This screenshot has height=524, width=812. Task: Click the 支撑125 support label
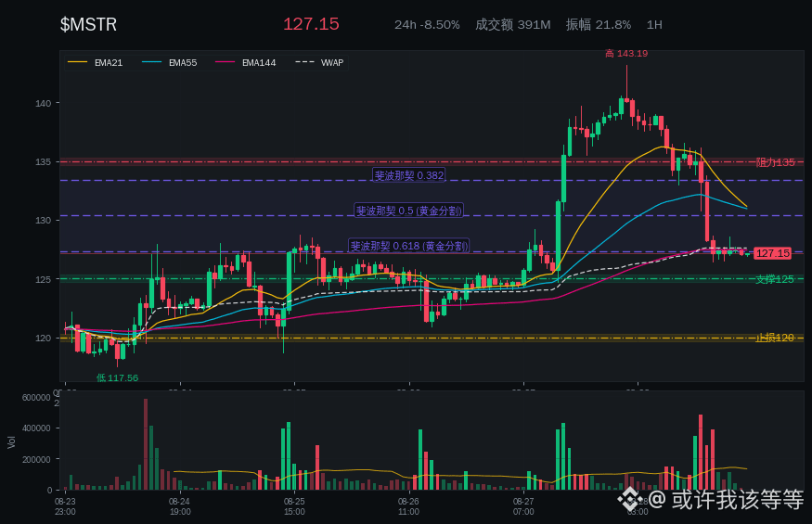774,279
